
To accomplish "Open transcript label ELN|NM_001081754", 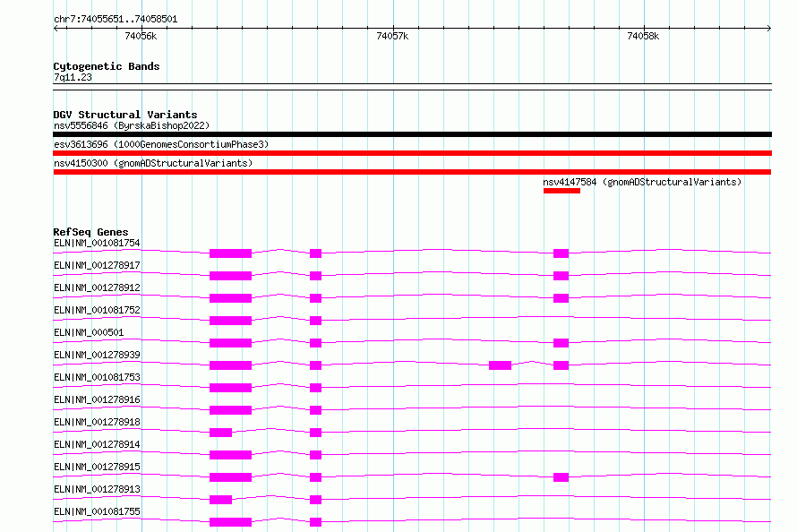I will [97, 243].
